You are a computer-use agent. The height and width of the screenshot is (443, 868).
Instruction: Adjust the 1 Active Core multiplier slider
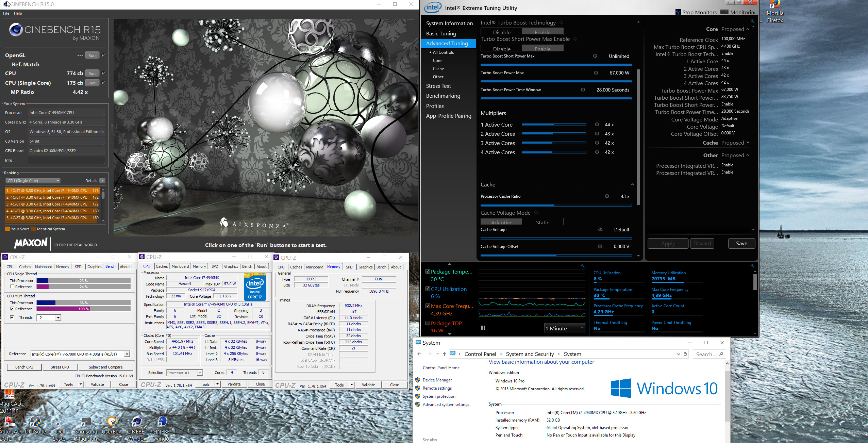[x=554, y=125]
